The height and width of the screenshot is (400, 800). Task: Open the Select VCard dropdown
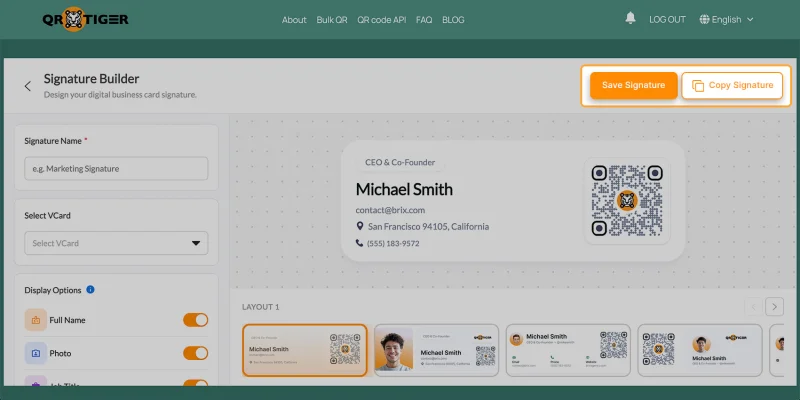pos(116,243)
